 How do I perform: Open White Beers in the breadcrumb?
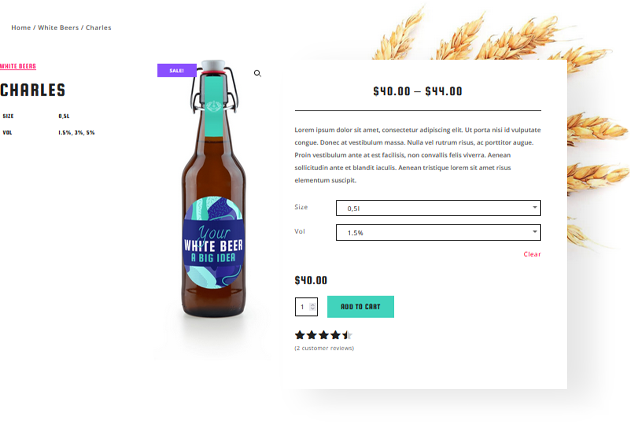point(58,28)
